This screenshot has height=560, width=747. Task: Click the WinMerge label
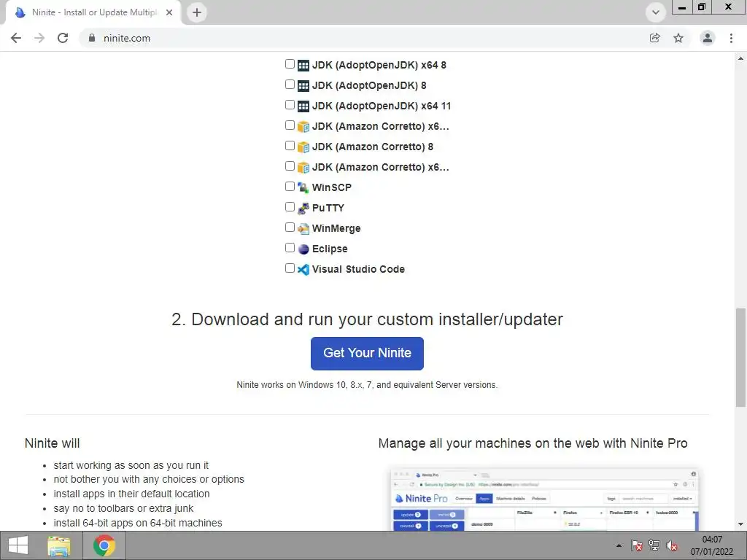(x=336, y=228)
